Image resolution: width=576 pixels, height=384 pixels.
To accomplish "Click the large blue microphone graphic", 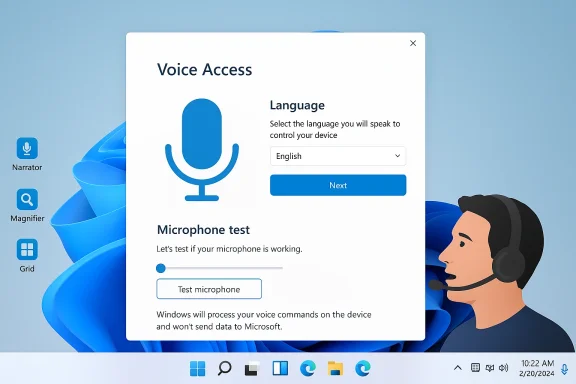I will pos(202,150).
